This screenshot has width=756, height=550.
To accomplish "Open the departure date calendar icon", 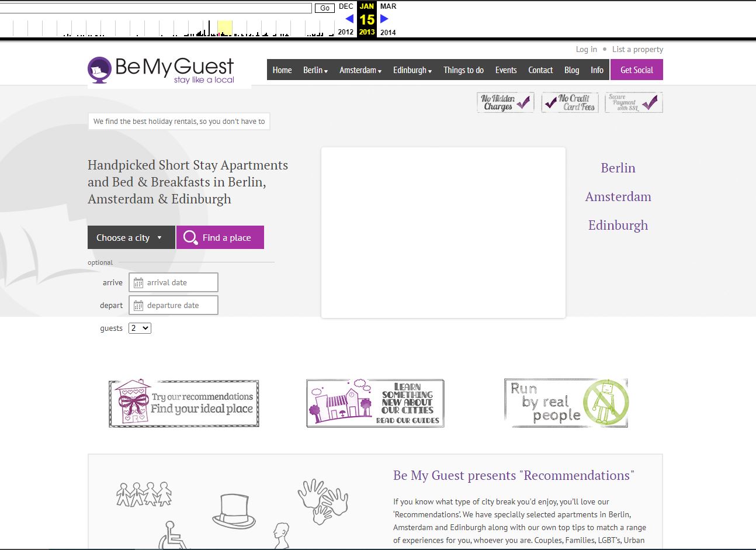I will [138, 306].
